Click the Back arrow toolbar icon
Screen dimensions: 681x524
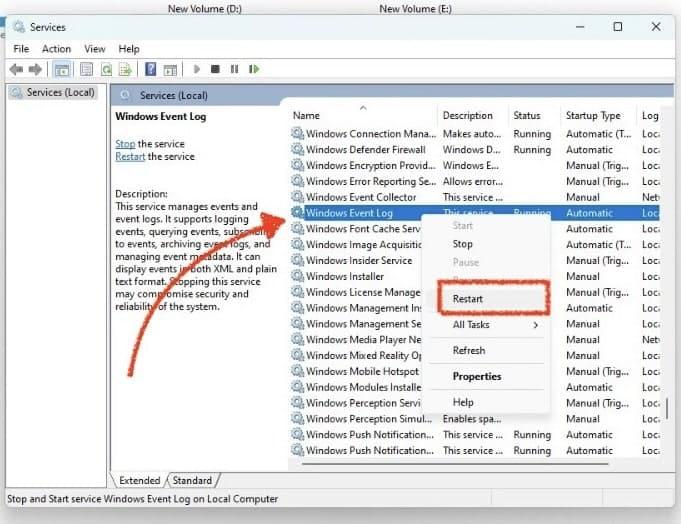tap(17, 69)
